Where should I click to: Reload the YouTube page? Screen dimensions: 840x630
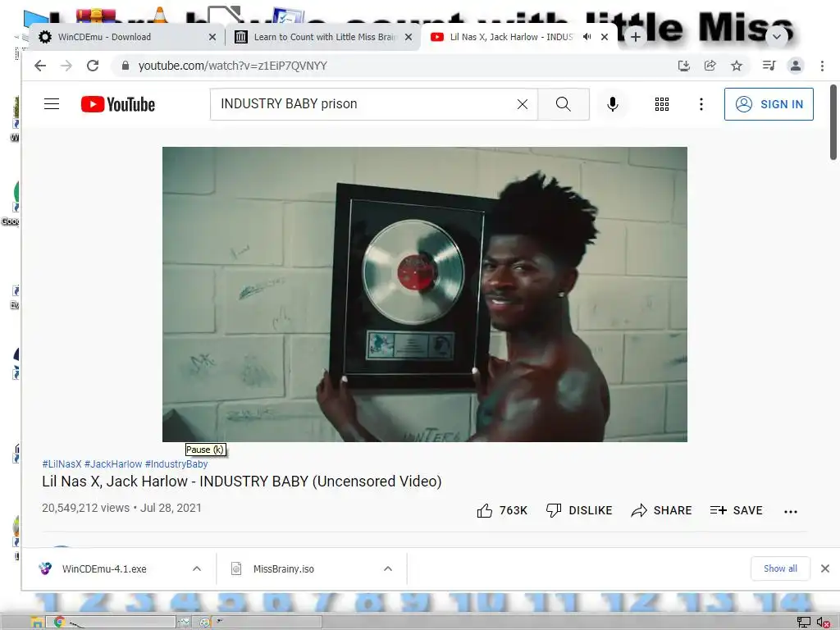click(x=93, y=66)
